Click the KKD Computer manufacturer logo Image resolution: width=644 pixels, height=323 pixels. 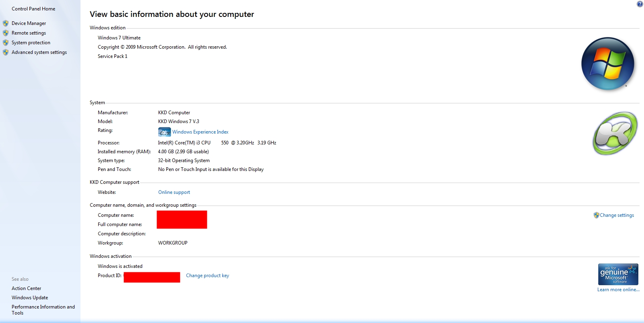tap(615, 133)
